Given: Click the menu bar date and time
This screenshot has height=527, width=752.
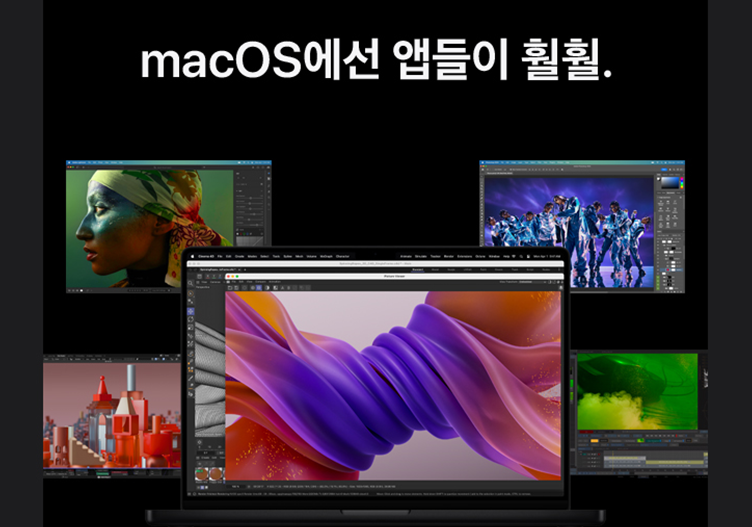Looking at the screenshot, I should (546, 257).
